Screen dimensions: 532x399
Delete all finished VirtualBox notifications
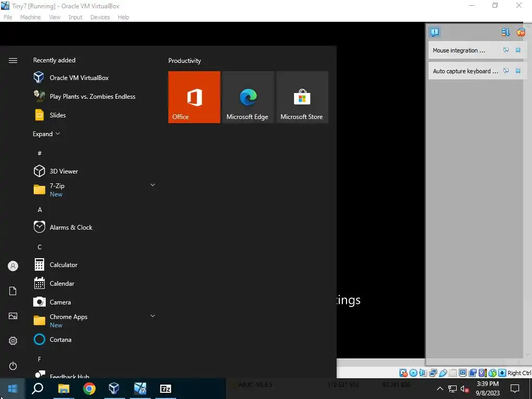521,32
